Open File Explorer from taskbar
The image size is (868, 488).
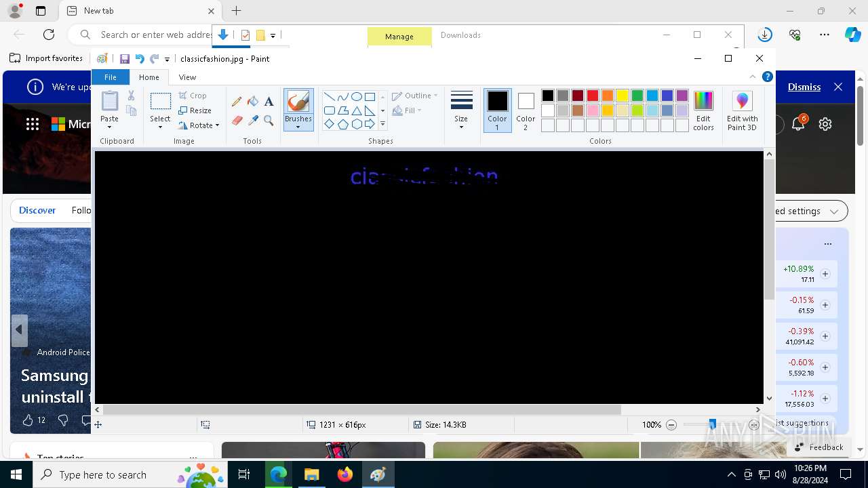(x=311, y=474)
